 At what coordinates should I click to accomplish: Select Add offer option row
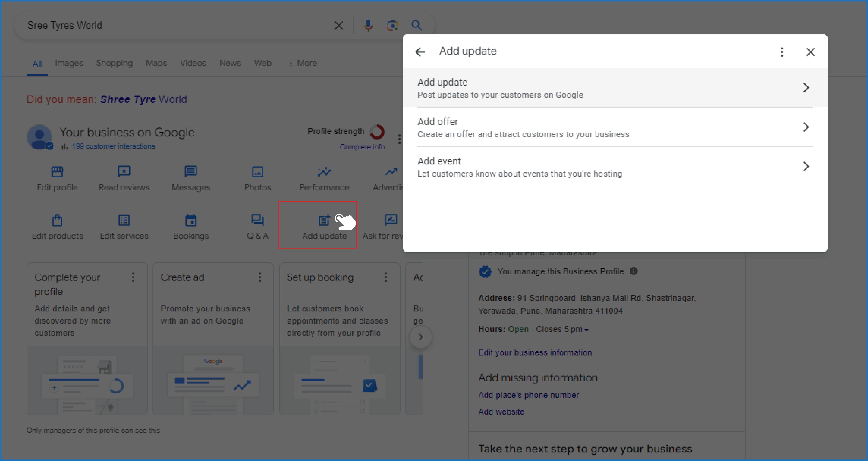click(x=615, y=127)
